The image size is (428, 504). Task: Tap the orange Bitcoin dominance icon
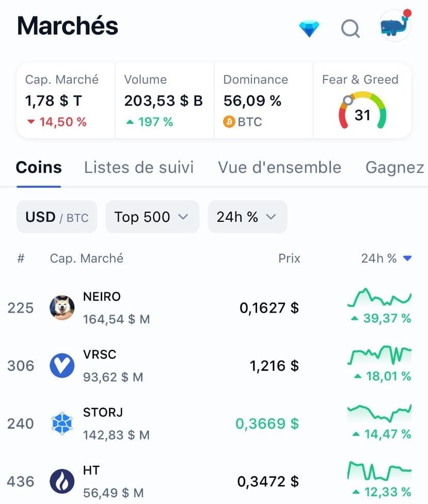click(x=229, y=122)
